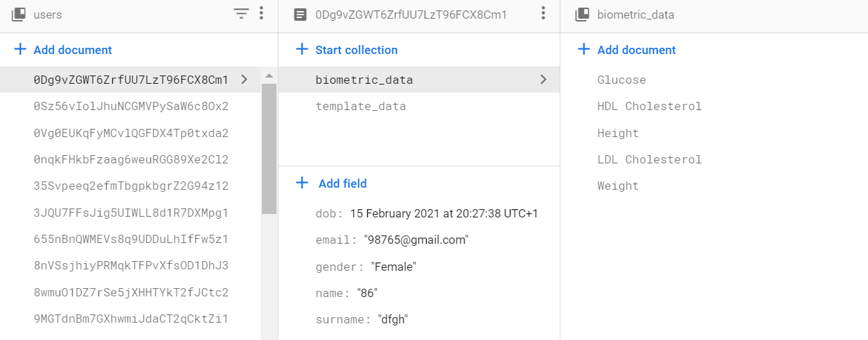Image resolution: width=868 pixels, height=340 pixels.
Task: Expand the selected user document chevron
Action: click(244, 80)
